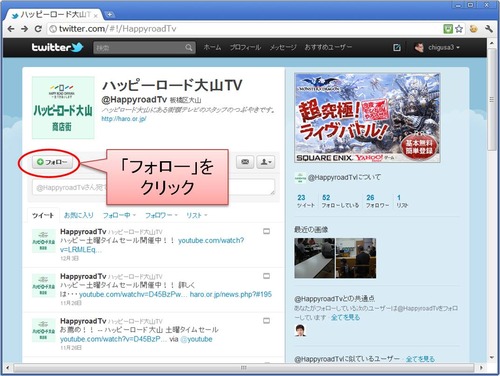Click the 26 フォロワー count
Viewport: 500px width, 376px height.
click(377, 201)
